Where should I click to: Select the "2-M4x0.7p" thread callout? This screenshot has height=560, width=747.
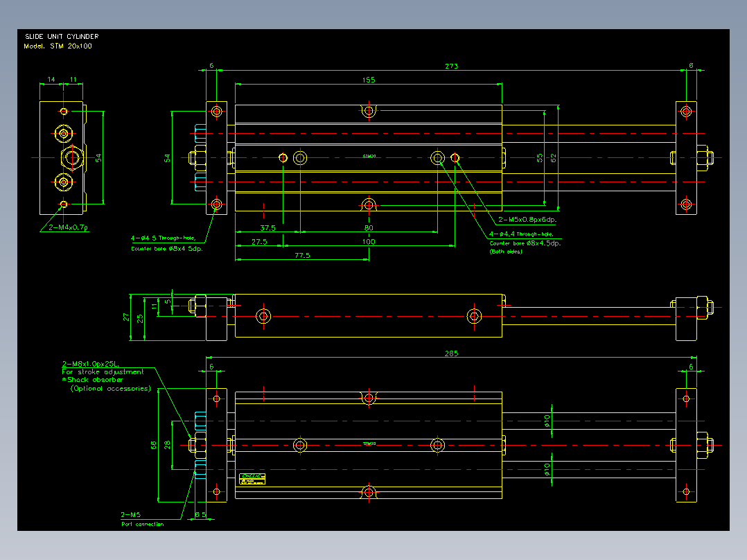pos(69,227)
